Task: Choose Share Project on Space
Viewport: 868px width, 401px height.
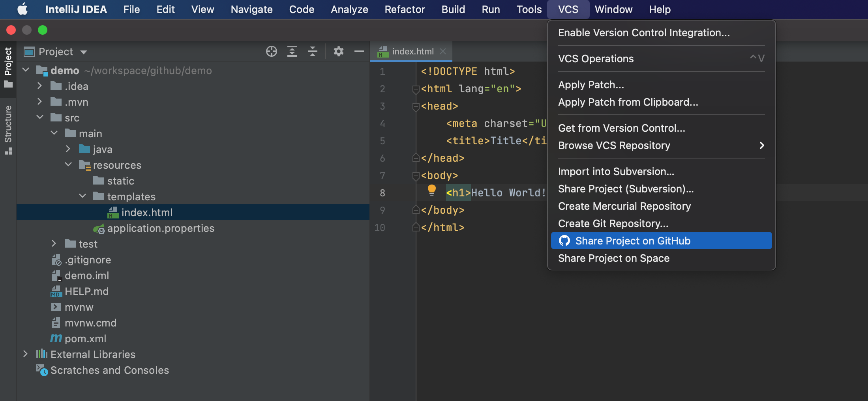Action: pyautogui.click(x=661, y=258)
